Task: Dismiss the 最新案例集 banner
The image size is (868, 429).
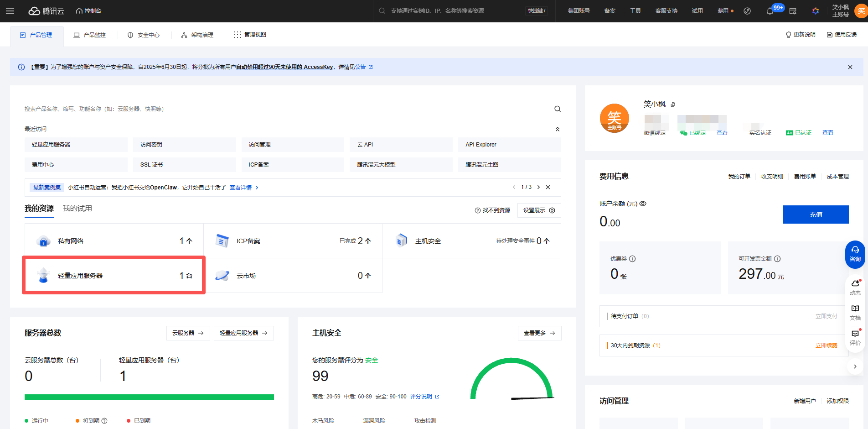Action: [x=548, y=187]
